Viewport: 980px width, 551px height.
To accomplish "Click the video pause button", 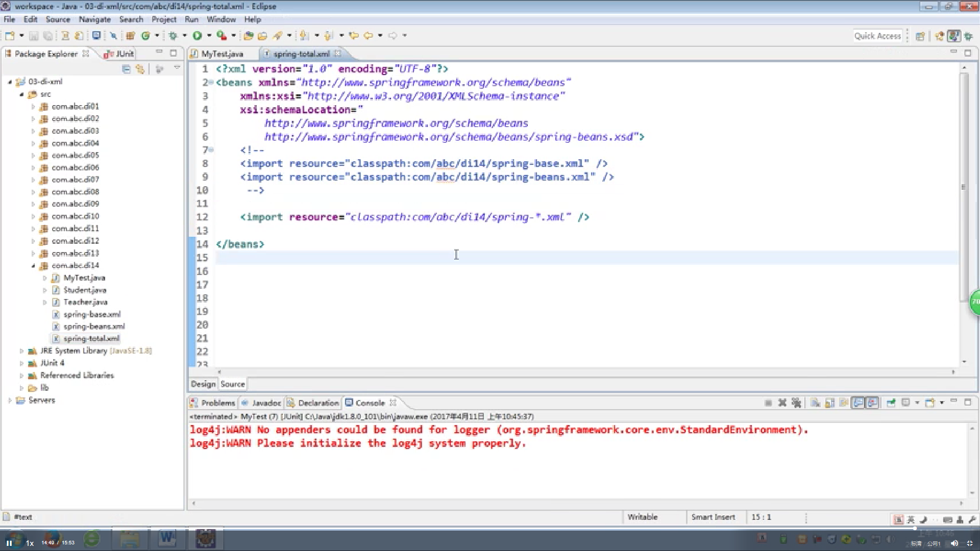I will [x=9, y=543].
